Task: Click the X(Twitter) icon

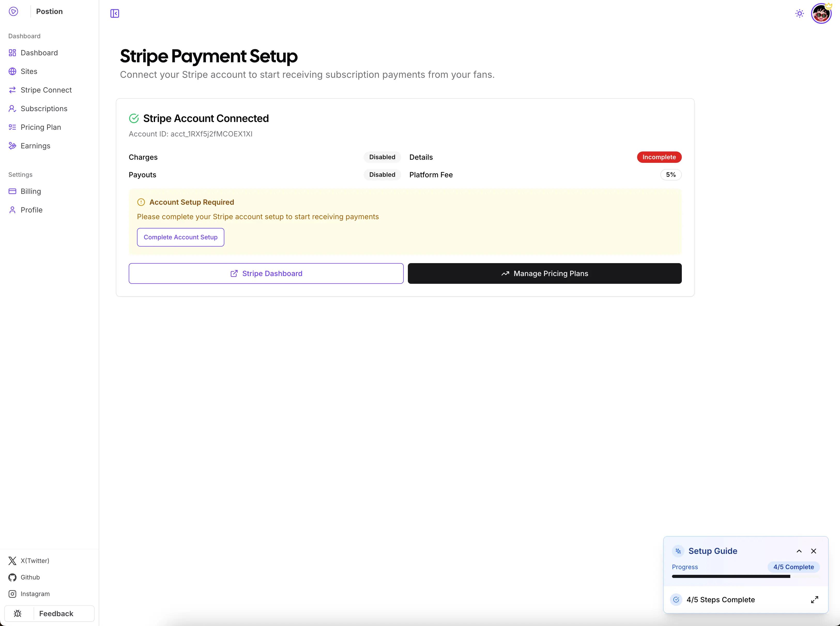Action: [x=12, y=560]
